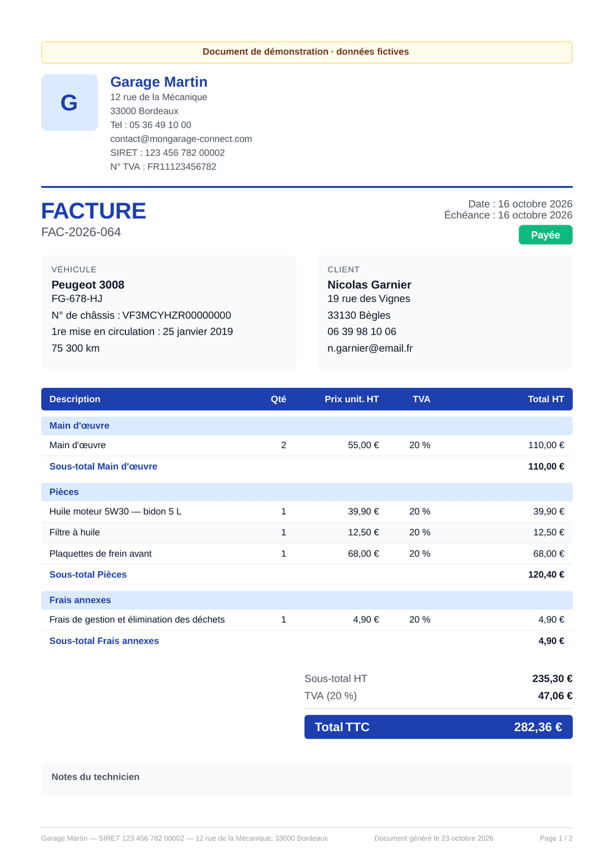Click the address line 12 rue de la Mécanique
614x868 pixels.
158,97
